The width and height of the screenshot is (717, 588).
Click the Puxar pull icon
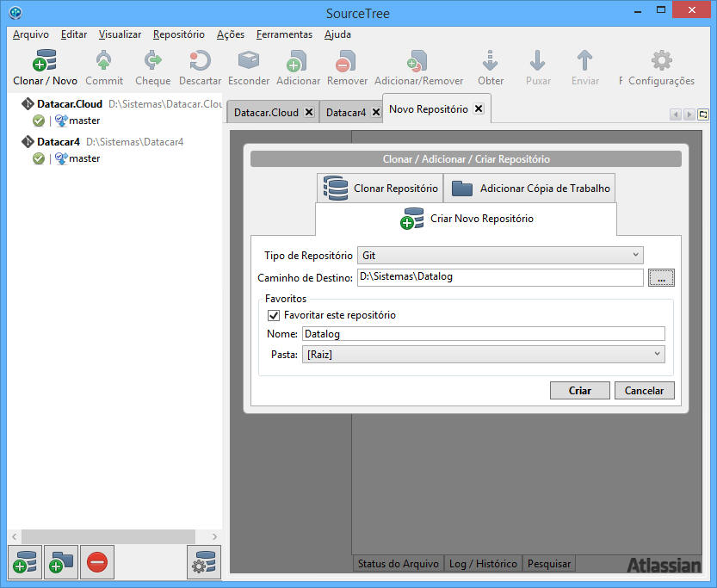pos(537,60)
